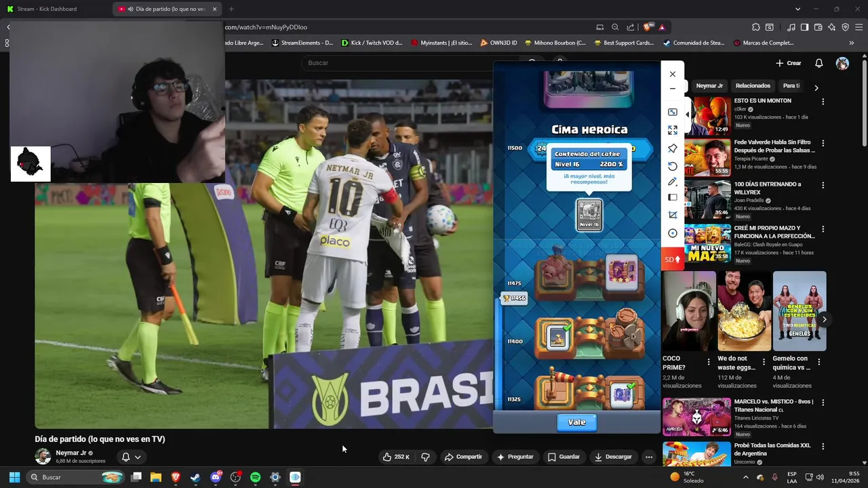Click the Compartir share button
Screen dimensions: 868x488
(x=463, y=457)
